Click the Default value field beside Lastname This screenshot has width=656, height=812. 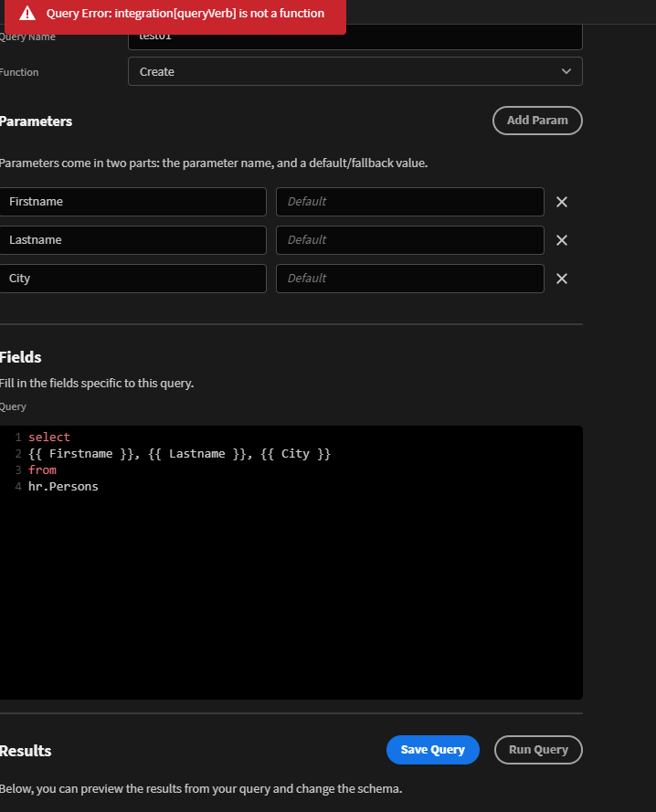409,240
